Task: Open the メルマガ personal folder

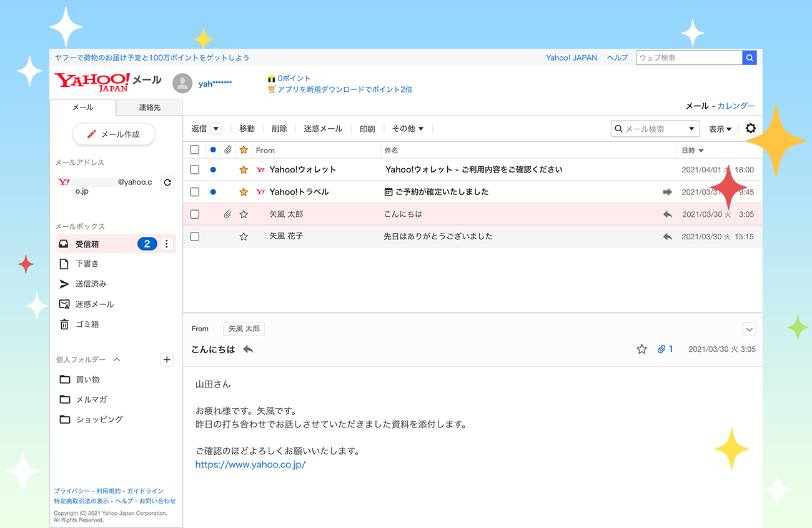Action: [83, 399]
